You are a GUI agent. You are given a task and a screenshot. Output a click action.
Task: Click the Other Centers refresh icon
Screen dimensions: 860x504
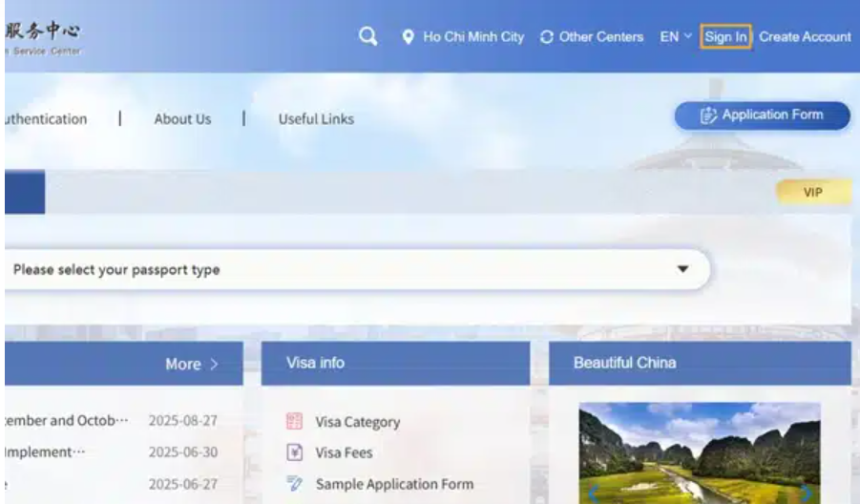coord(547,37)
